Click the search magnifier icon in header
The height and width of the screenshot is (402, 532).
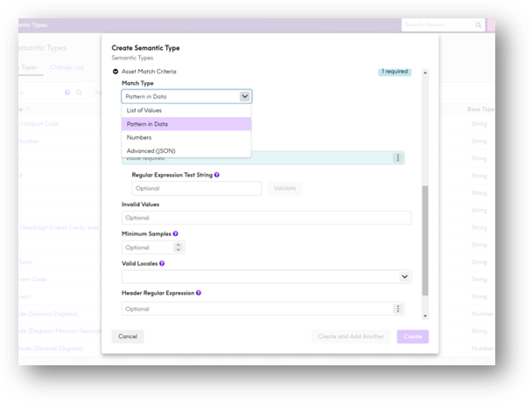point(478,24)
